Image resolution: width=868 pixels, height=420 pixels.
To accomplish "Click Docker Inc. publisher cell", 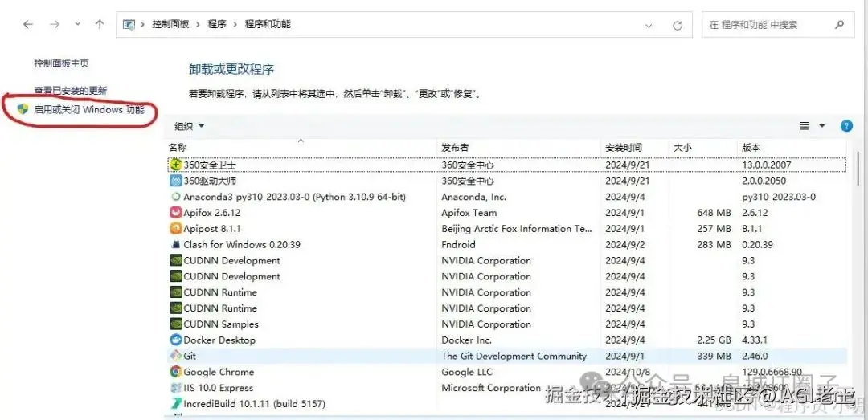I will click(466, 340).
